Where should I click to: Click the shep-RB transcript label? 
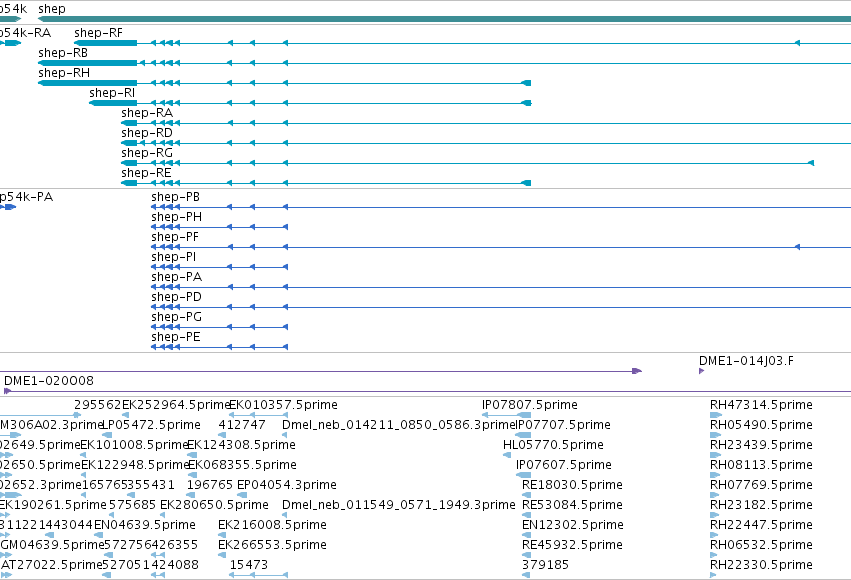[63, 53]
